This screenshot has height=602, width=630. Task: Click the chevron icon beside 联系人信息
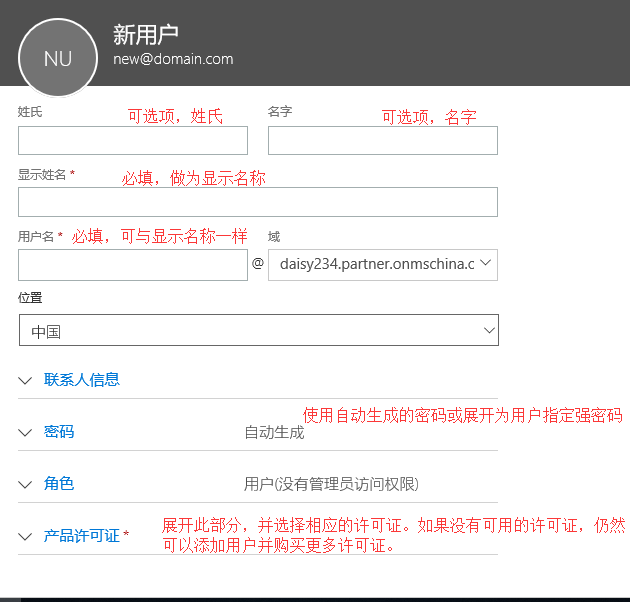[26, 380]
